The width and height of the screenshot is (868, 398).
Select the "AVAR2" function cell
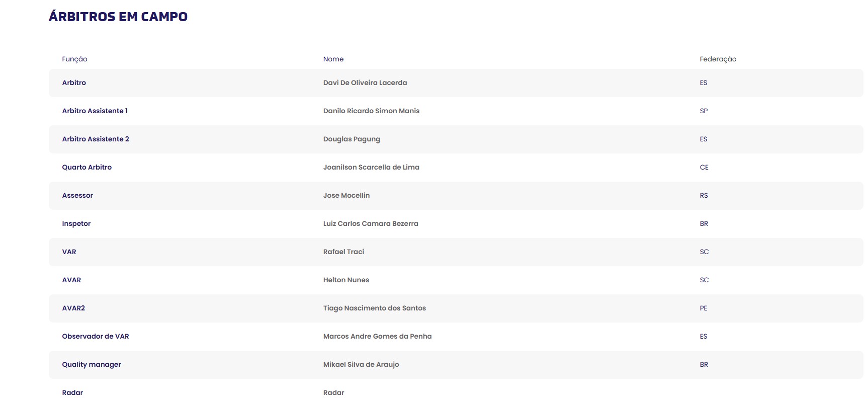(73, 308)
